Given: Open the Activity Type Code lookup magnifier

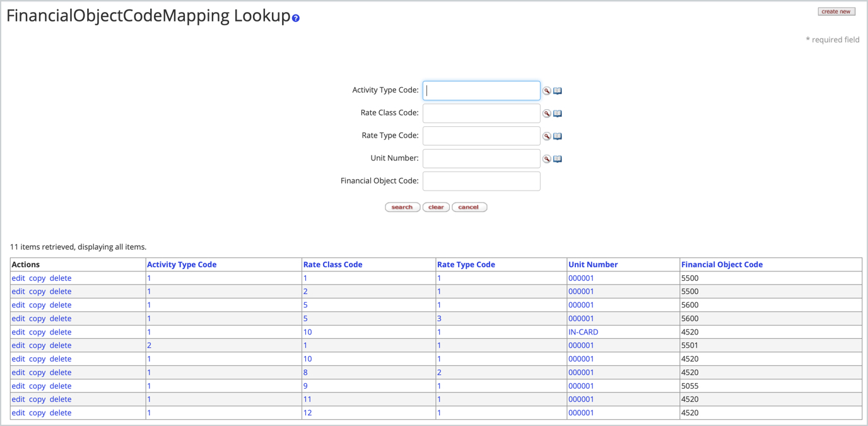Looking at the screenshot, I should [546, 90].
